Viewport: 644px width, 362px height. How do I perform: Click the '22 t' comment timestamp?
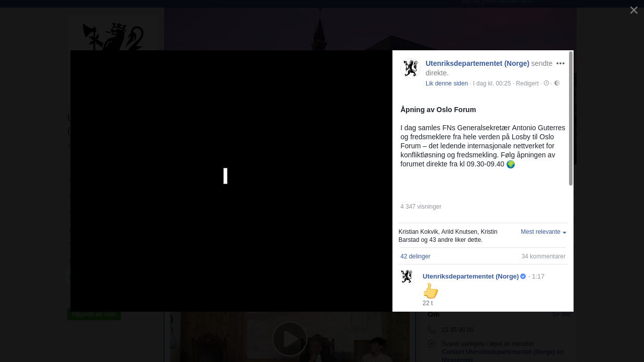(428, 303)
